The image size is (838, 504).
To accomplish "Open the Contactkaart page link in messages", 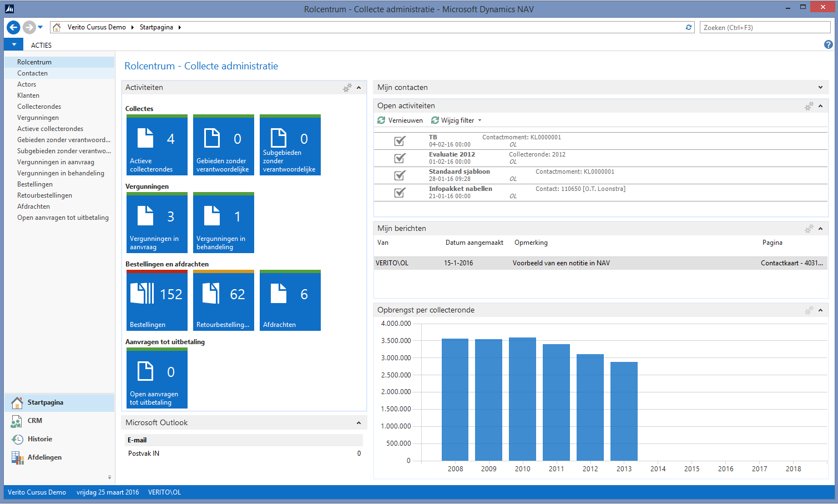I will (x=792, y=263).
